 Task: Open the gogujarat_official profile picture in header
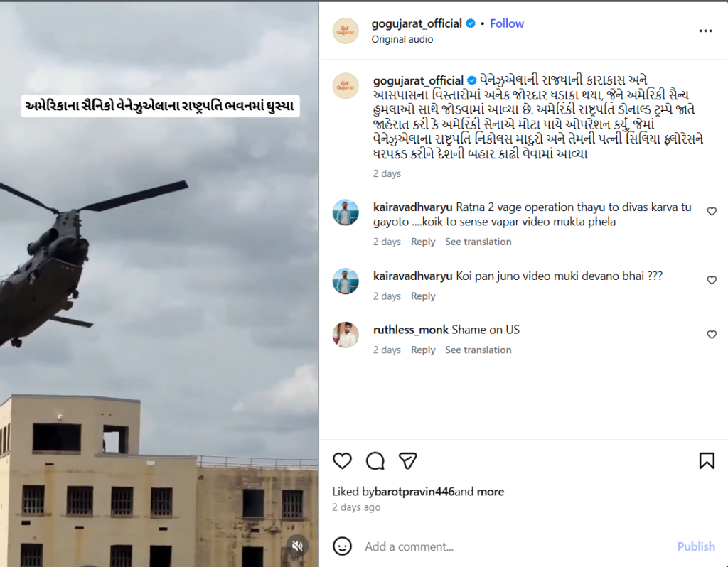[346, 31]
